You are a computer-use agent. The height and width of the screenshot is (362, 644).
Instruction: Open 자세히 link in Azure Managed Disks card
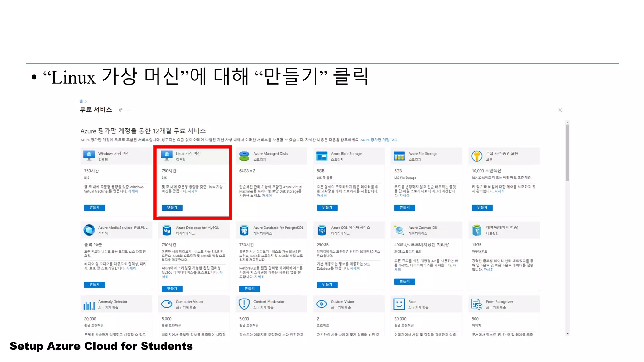click(267, 195)
